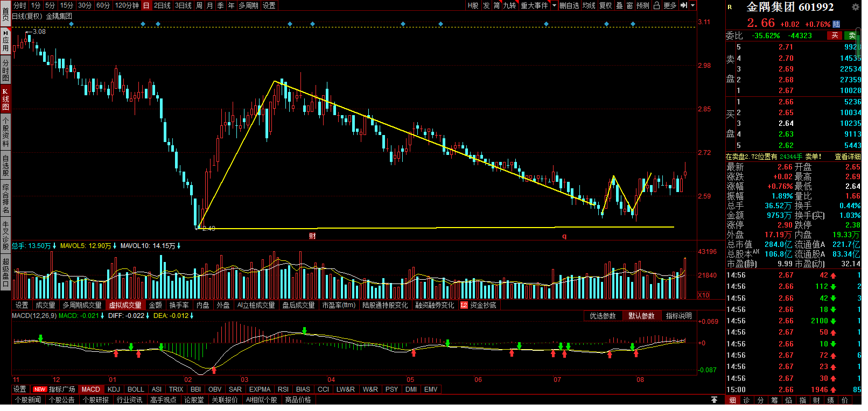The width and height of the screenshot is (868, 411).
Task: Click the scroll-to-top arrow icon
Action: click(x=714, y=400)
